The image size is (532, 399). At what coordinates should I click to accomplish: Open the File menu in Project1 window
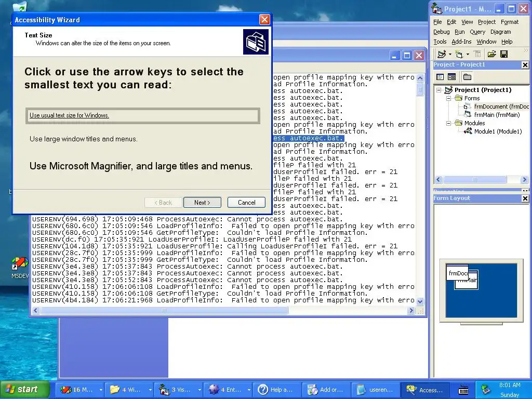point(437,22)
